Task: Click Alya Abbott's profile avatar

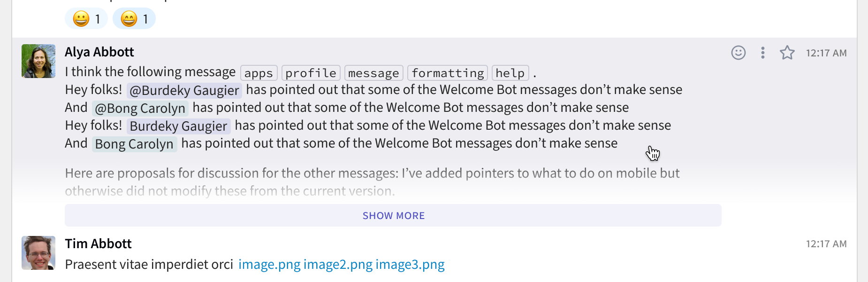Action: 38,61
